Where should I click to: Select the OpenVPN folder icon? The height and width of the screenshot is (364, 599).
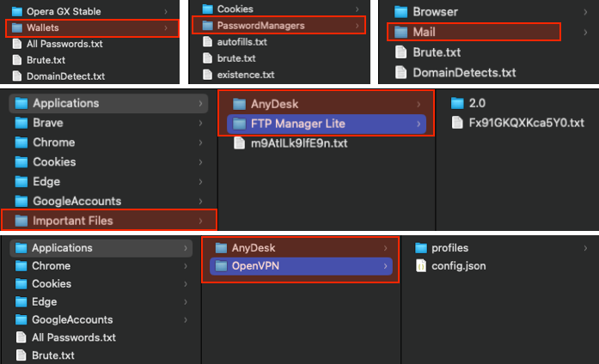pos(221,266)
